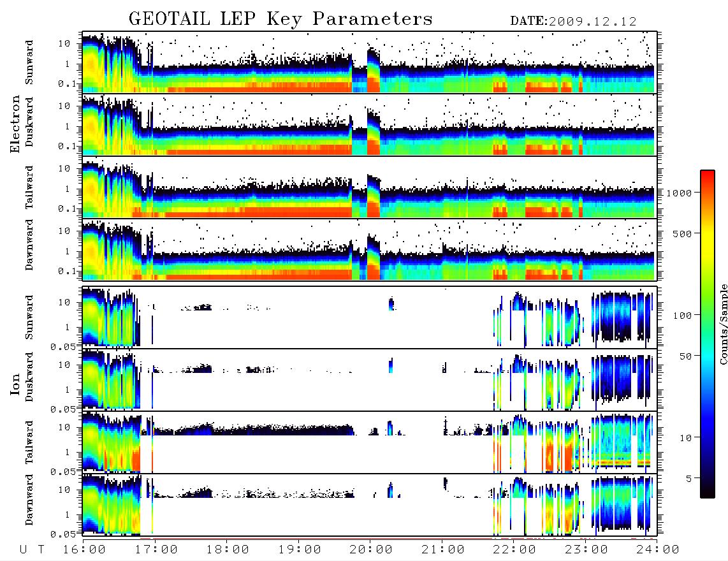Screen dimensions: 728x561
Task: Click the 23:00 time axis label
Action: tap(586, 550)
